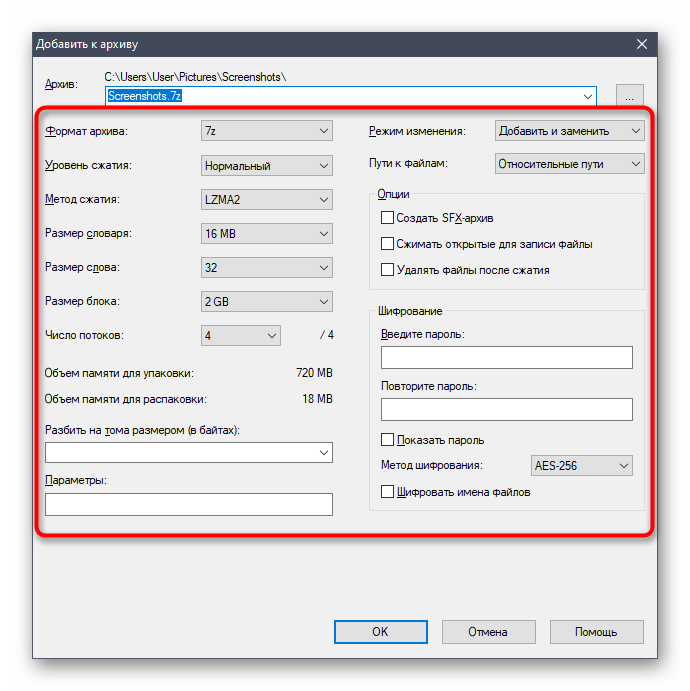The width and height of the screenshot is (690, 691).
Task: Click the Объем памяти для упаковки label
Action: pos(119,373)
